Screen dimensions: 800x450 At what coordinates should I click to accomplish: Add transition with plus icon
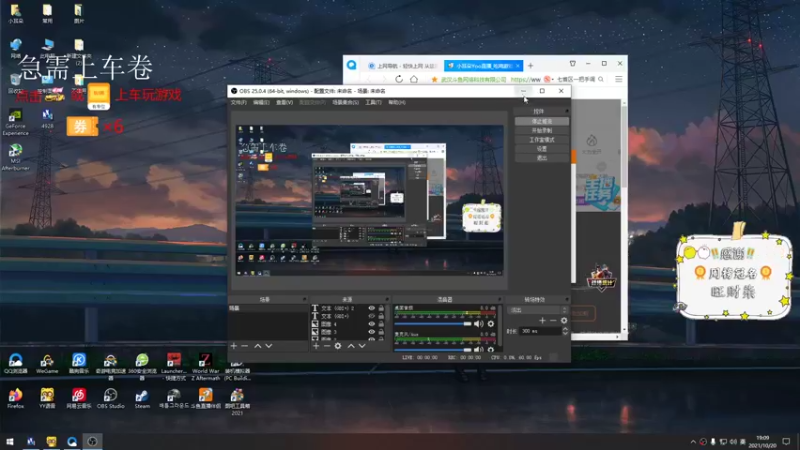pos(542,320)
